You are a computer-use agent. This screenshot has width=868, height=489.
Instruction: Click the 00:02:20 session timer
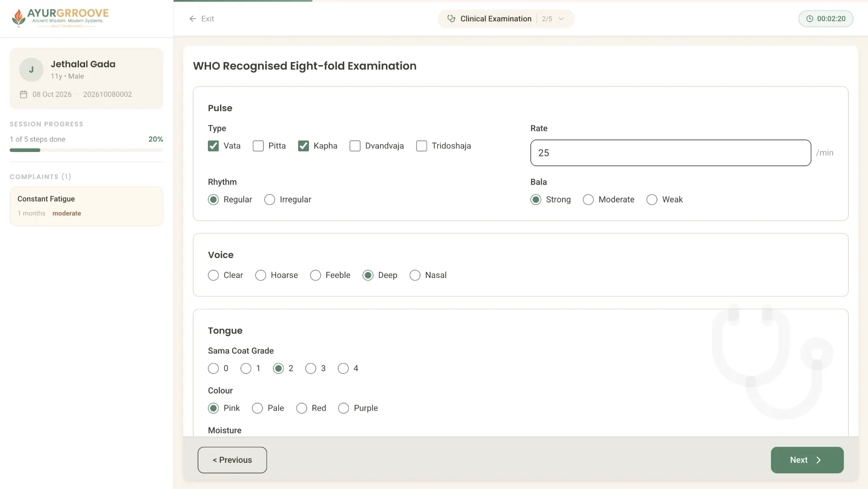tap(826, 19)
